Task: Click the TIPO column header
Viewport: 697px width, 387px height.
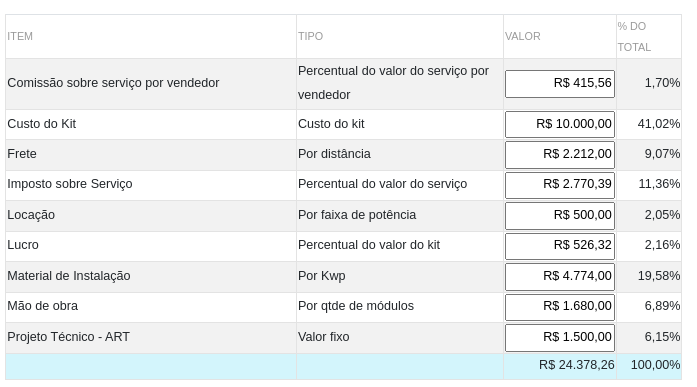Action: (310, 36)
